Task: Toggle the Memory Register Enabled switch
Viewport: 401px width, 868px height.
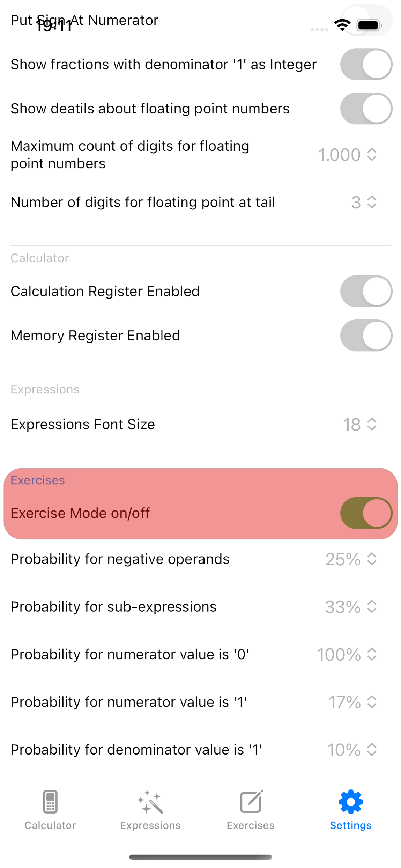Action: click(x=366, y=336)
